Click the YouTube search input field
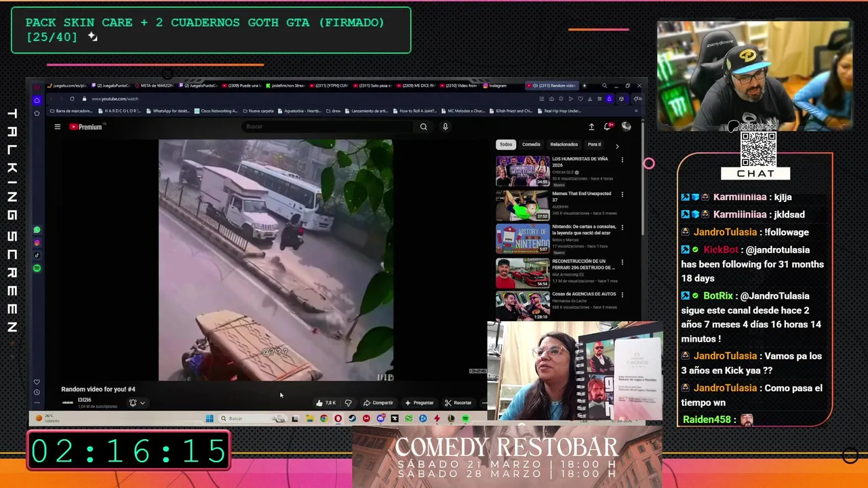The height and width of the screenshot is (488, 868). coord(329,127)
